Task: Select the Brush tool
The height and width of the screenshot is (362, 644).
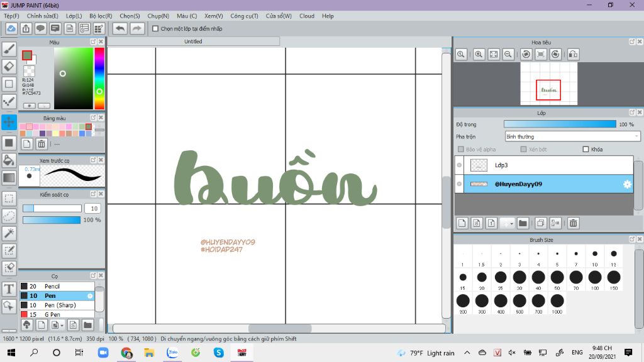Action: (9, 49)
